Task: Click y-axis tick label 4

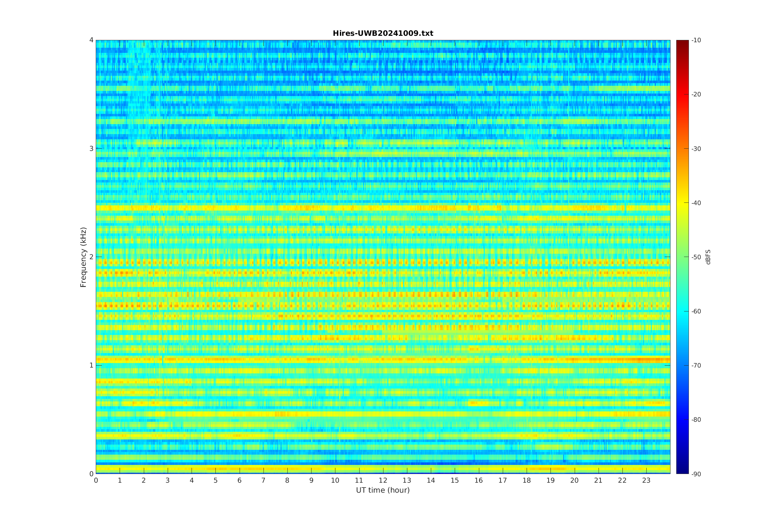Action: coord(91,40)
